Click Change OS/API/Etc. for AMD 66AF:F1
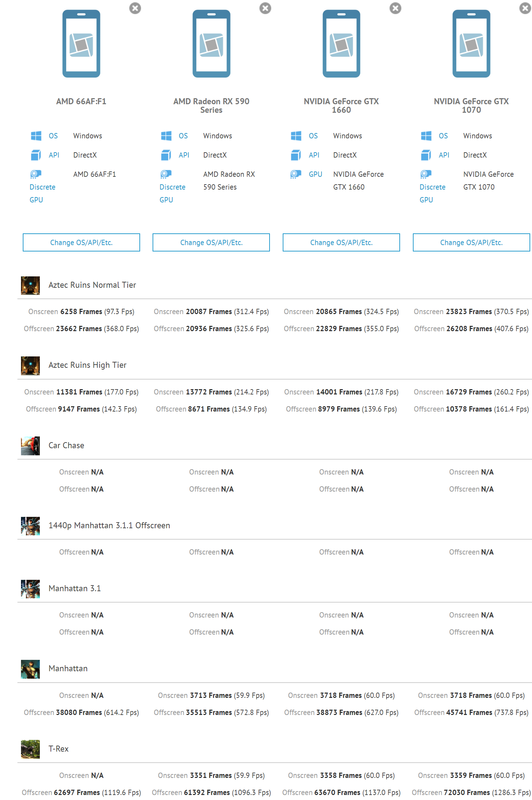Screen dimensions: 532x800 tap(81, 243)
